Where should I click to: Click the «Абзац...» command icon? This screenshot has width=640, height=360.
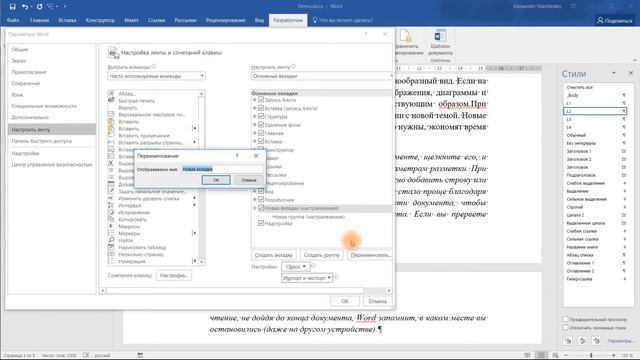point(111,93)
